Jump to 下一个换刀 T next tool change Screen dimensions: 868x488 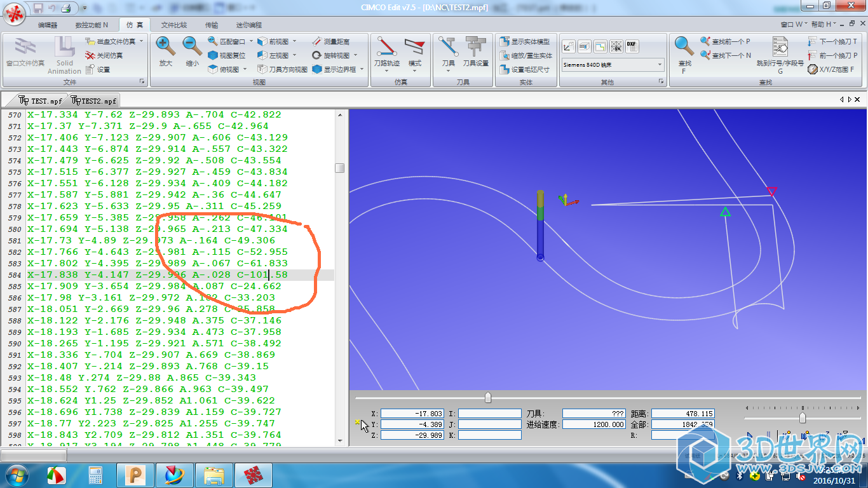click(832, 41)
